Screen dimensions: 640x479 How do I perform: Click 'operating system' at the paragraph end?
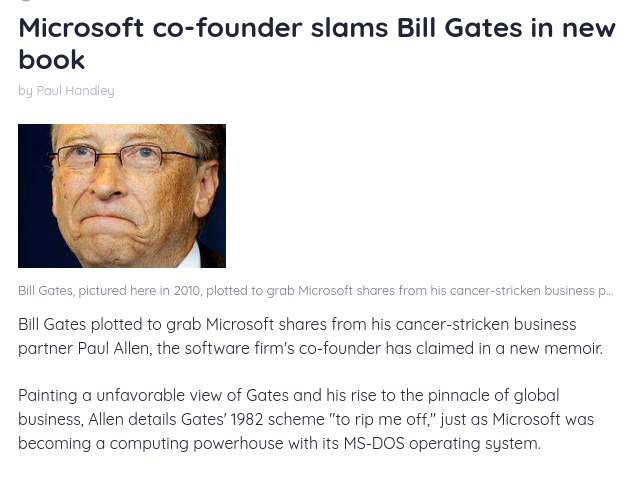pos(475,444)
